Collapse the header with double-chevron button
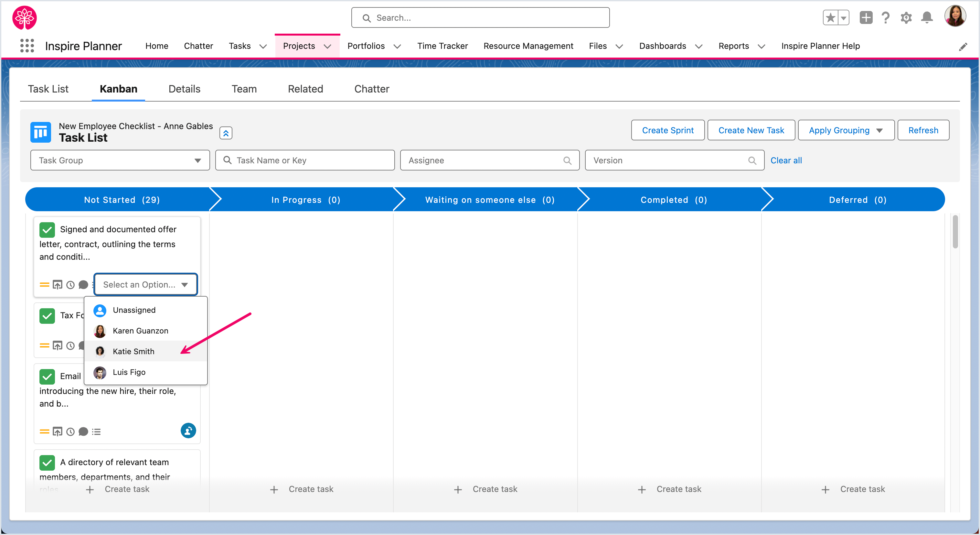Screen dimensions: 980x535 [x=226, y=133]
